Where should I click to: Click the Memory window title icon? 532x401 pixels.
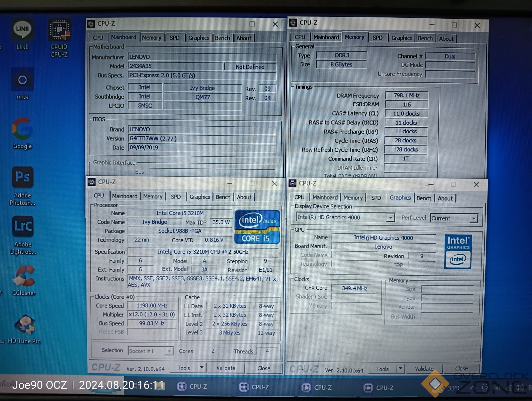[293, 23]
